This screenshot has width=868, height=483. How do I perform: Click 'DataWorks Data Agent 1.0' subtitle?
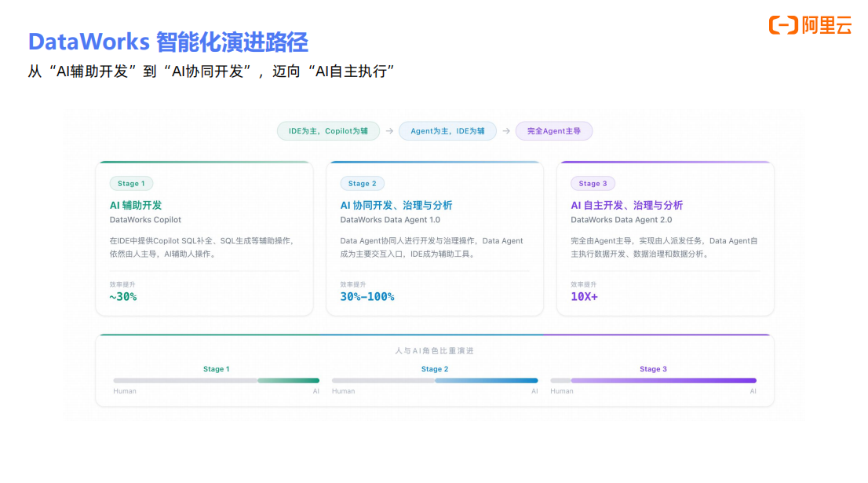click(390, 220)
